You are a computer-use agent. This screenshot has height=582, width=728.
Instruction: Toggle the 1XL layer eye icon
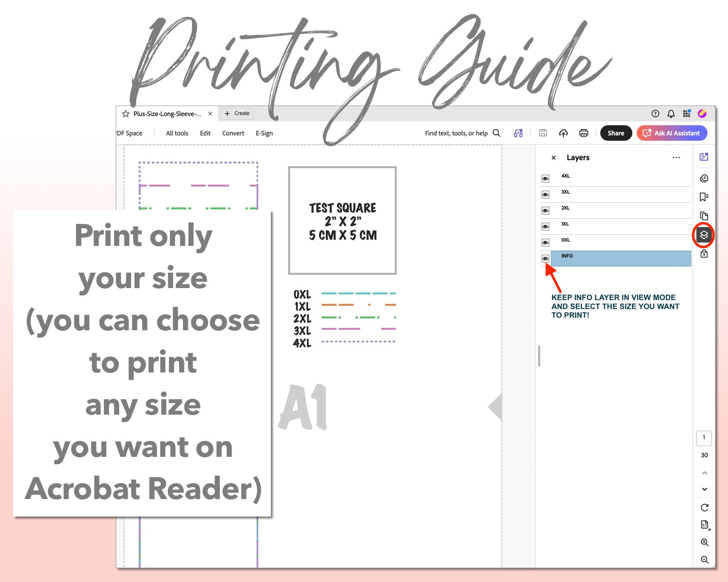click(x=546, y=226)
